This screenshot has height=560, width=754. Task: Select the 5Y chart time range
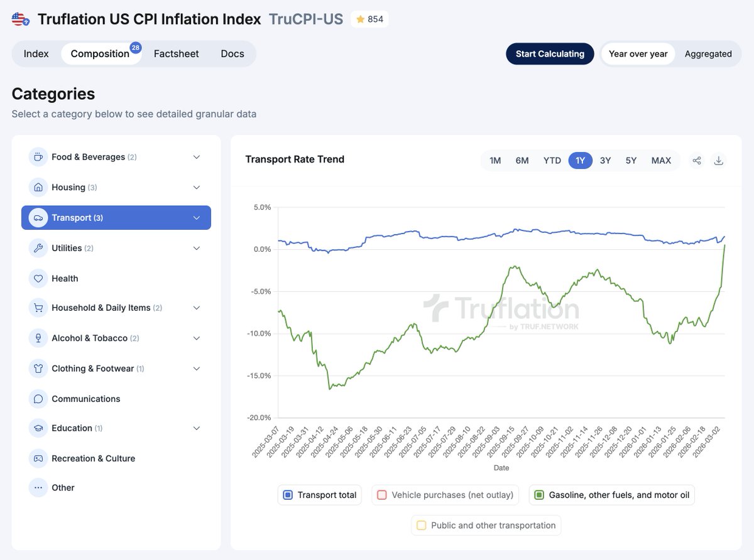[x=631, y=160]
